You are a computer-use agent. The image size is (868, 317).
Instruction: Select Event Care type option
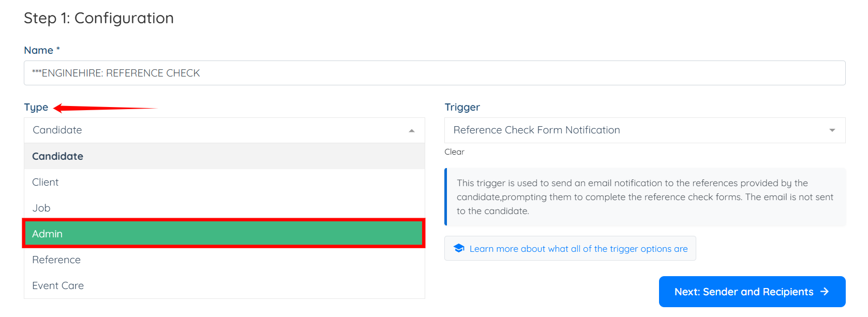58,285
